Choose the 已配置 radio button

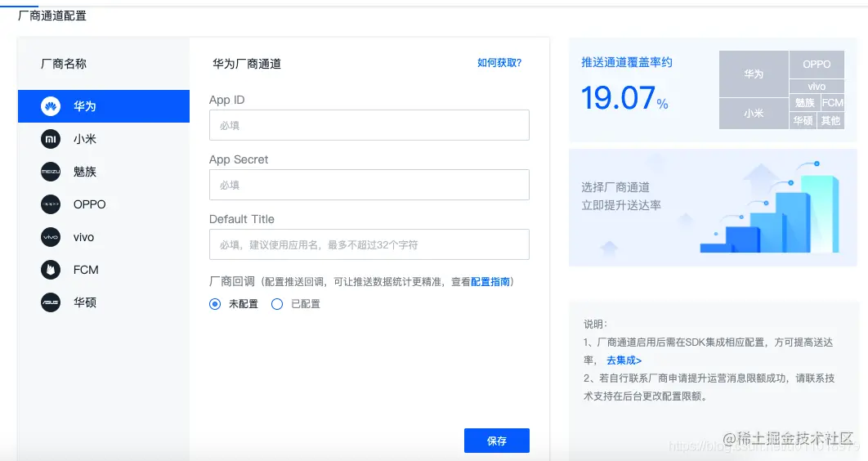(x=277, y=304)
